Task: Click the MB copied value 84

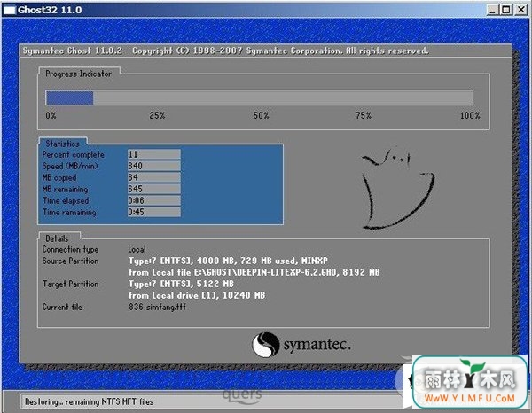Action: point(154,177)
